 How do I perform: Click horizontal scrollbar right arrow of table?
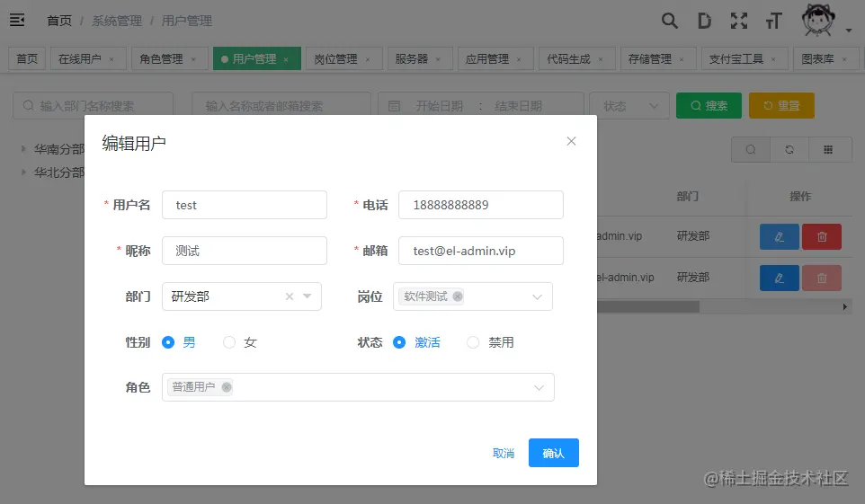click(844, 306)
